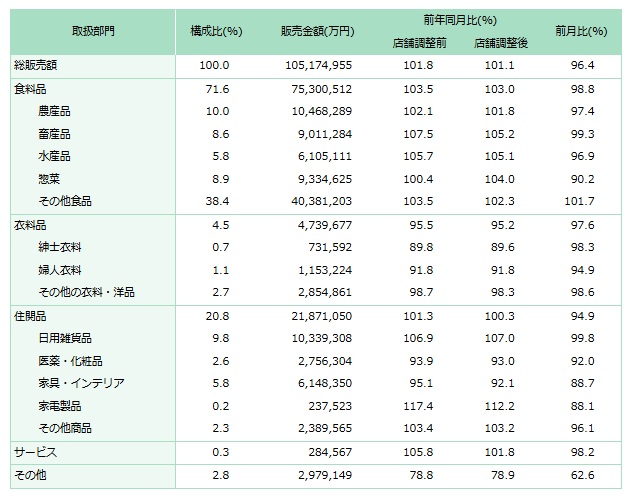Click the 前年同月比(%) header
The height and width of the screenshot is (501, 641).
coord(460,20)
